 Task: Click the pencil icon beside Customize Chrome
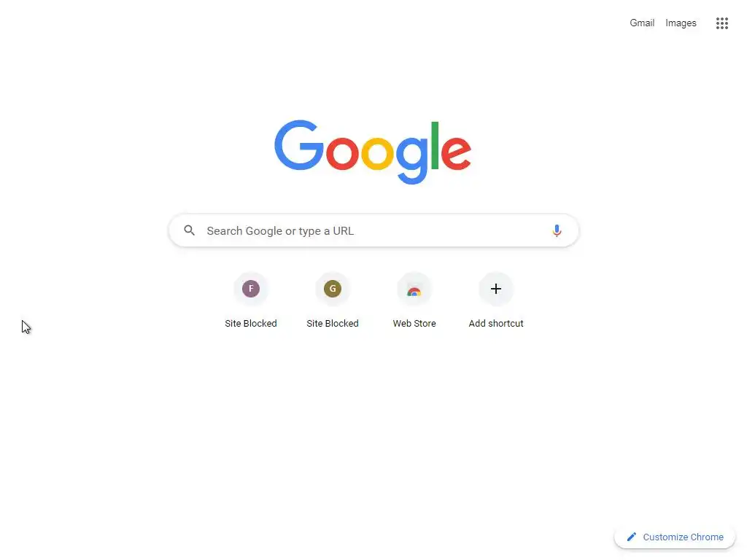pos(631,537)
